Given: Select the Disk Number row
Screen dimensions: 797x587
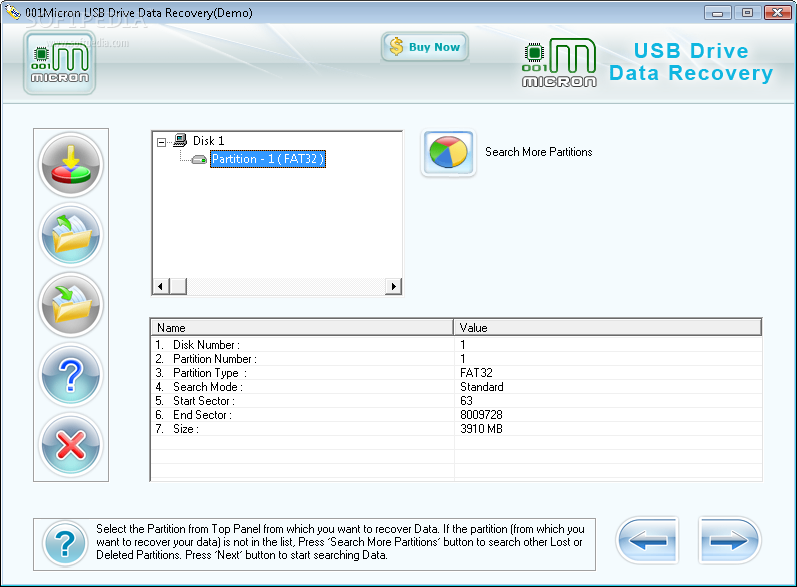Looking at the screenshot, I should [x=456, y=345].
